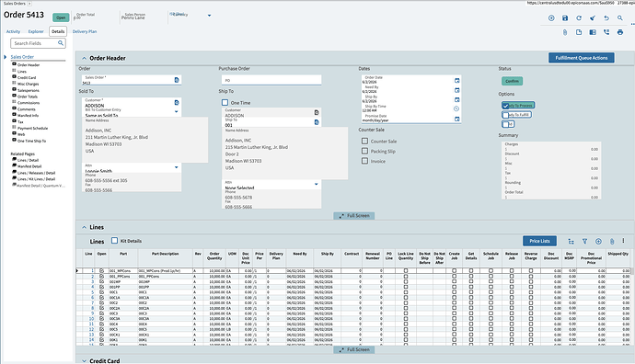Click the memo note icon in the toolbar
This screenshot has height=364, width=635.
point(579,32)
